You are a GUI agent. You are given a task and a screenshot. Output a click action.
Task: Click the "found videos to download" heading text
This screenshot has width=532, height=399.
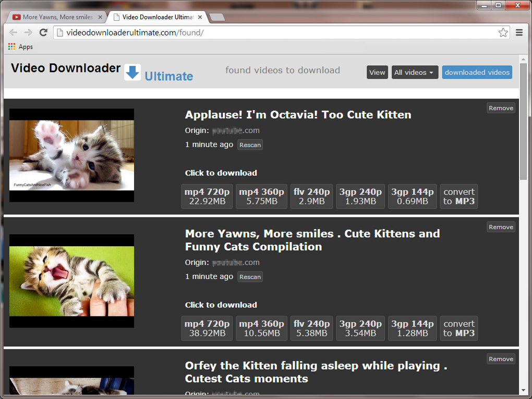tap(283, 70)
